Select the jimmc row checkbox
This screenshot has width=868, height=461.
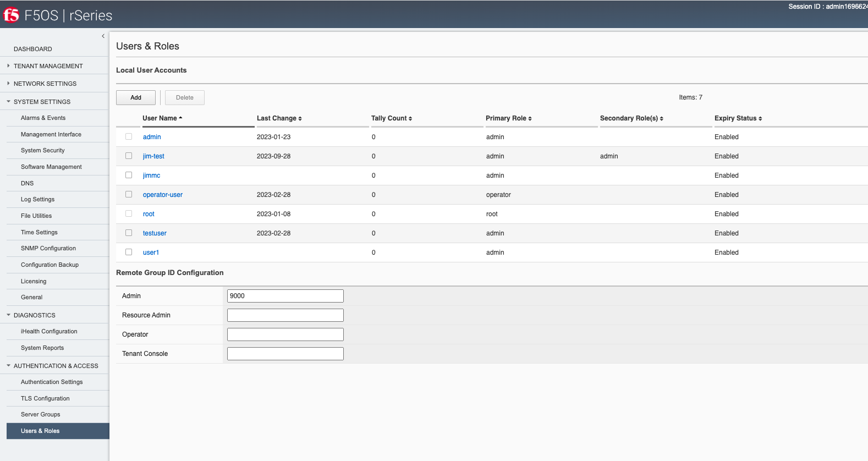point(129,175)
